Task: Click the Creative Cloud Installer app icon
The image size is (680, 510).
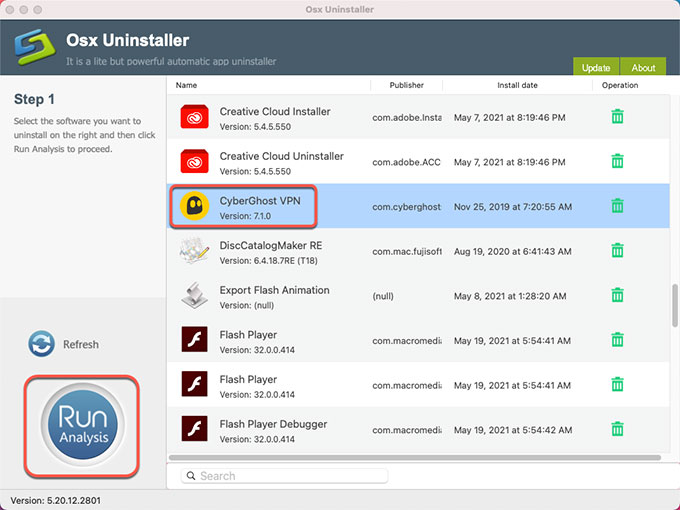Action: click(x=194, y=117)
